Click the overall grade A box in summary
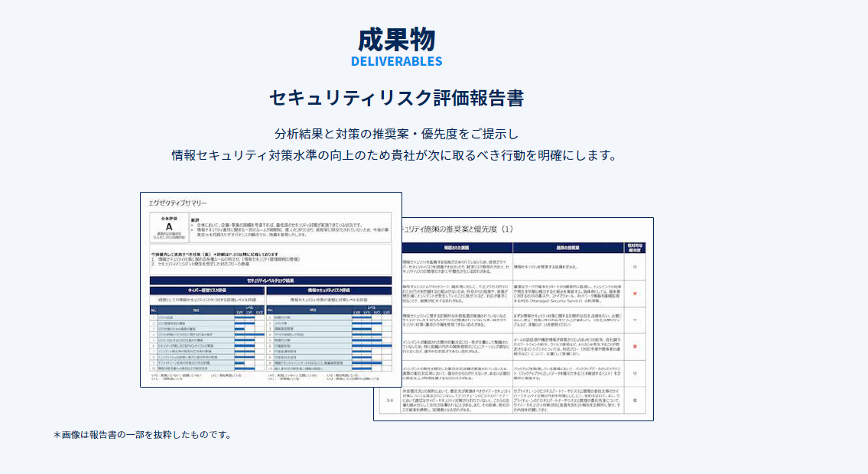 click(169, 227)
